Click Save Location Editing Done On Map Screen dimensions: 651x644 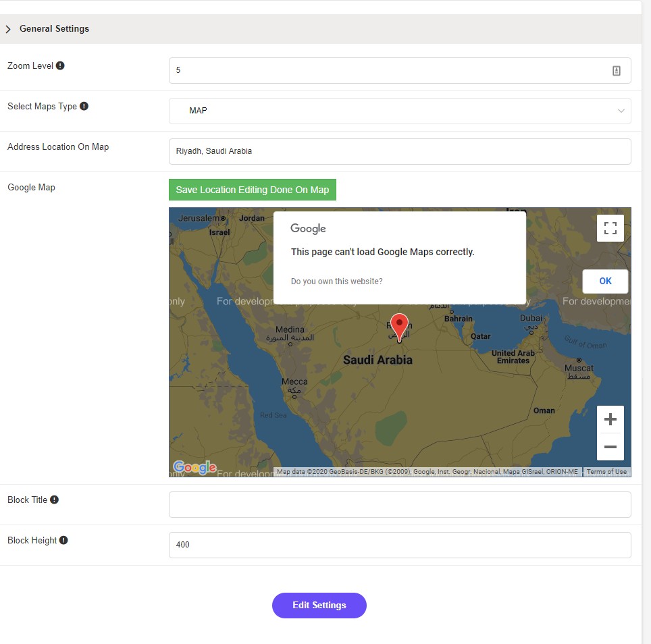(x=253, y=190)
